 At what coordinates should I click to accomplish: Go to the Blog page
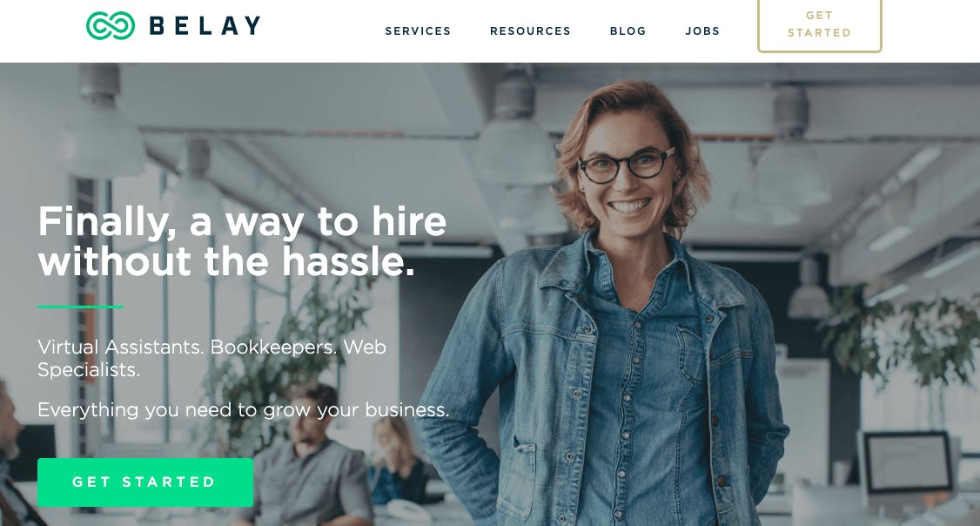tap(628, 31)
